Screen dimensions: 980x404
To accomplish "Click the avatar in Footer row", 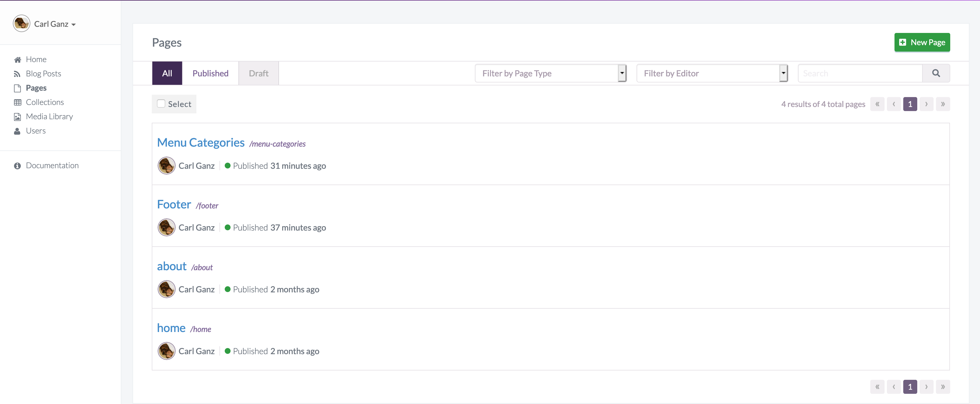I will [x=166, y=227].
